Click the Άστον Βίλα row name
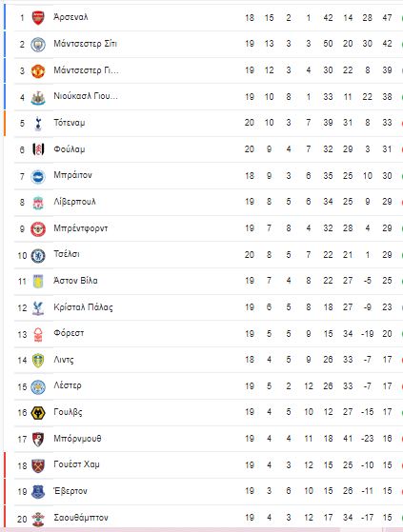 pyautogui.click(x=75, y=281)
